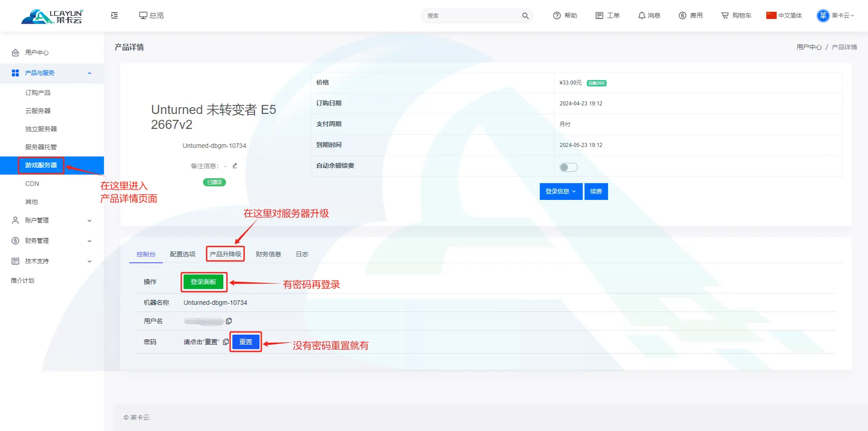Click the 产品与服务 grid icon

click(15, 73)
